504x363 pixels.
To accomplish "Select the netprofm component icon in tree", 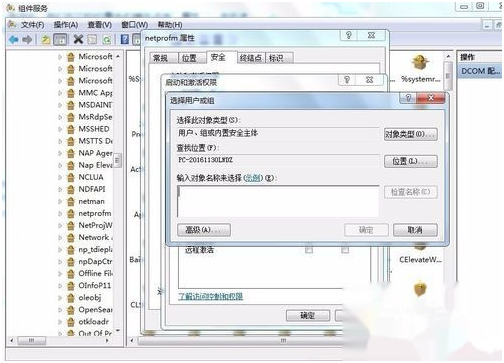I will tap(71, 213).
